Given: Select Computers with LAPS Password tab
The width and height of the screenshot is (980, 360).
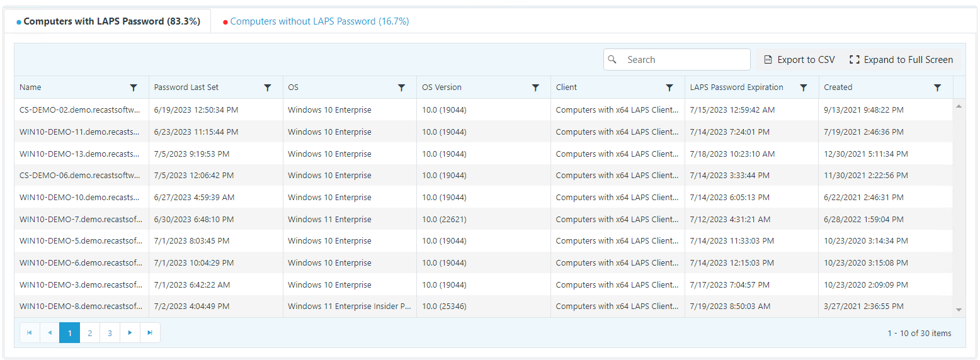Looking at the screenshot, I should click(x=108, y=21).
